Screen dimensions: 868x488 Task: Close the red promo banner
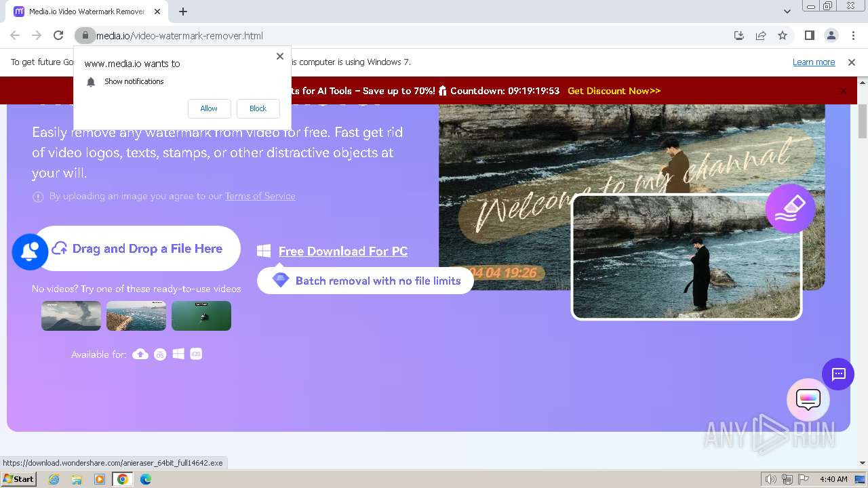click(x=843, y=91)
